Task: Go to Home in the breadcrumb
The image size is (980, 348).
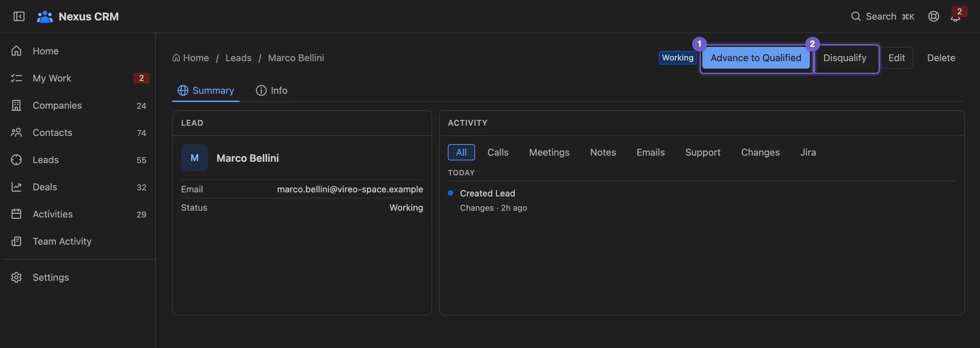Action: click(191, 58)
